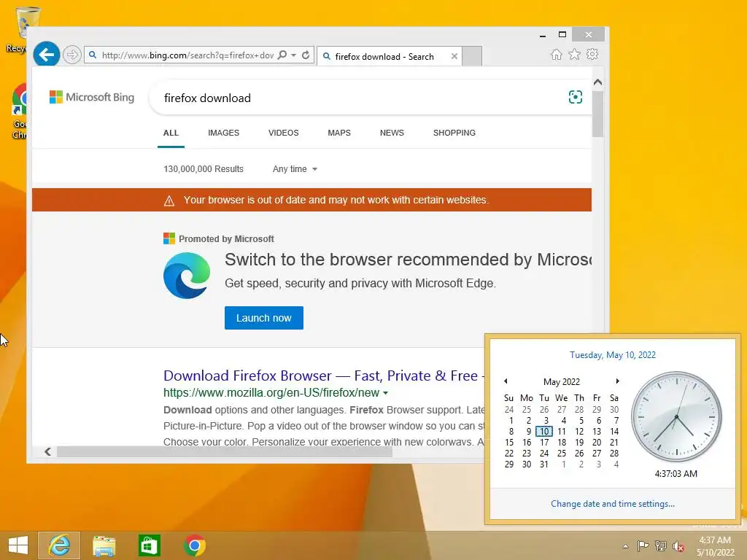Select day 31 in the calendar

544,464
